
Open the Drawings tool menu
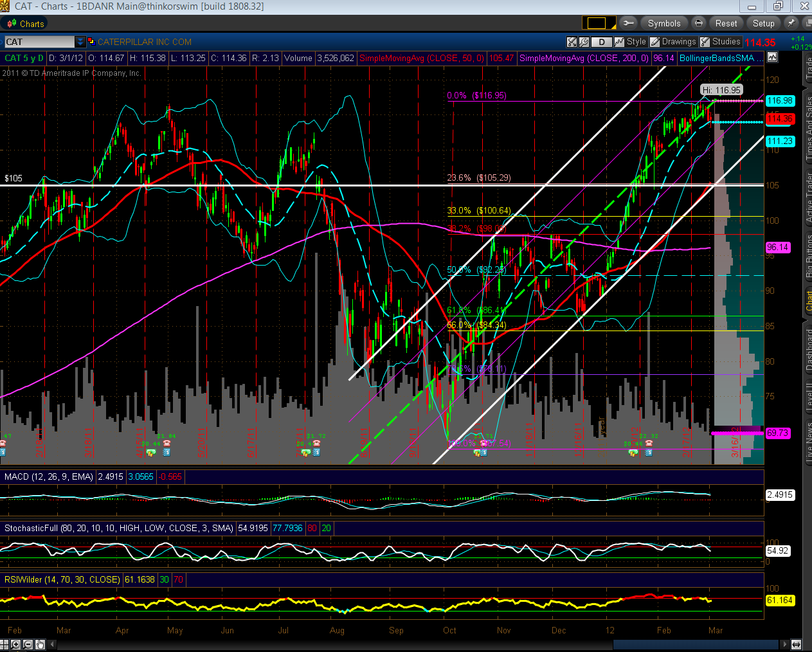click(673, 42)
